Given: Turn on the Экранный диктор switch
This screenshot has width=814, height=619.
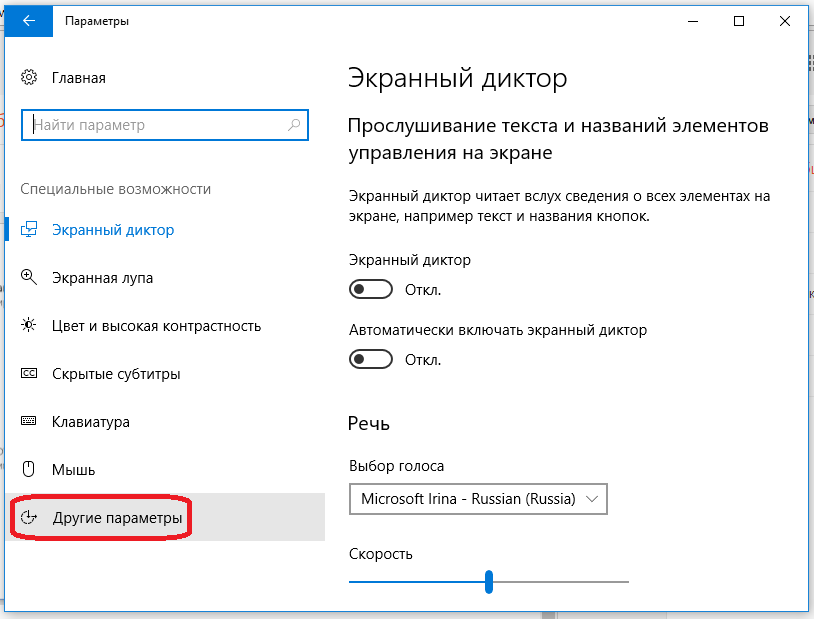Looking at the screenshot, I should tap(371, 289).
